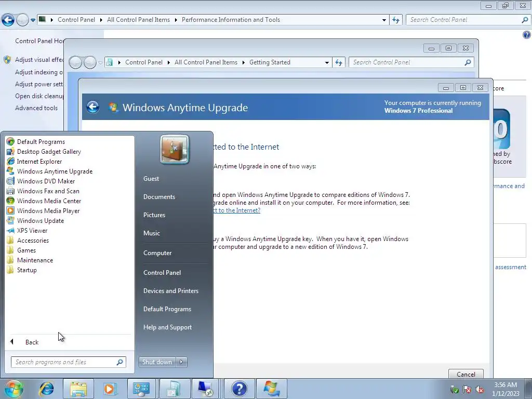This screenshot has width=532, height=399.
Task: Click the Adjust visual effects link
Action: tap(39, 60)
